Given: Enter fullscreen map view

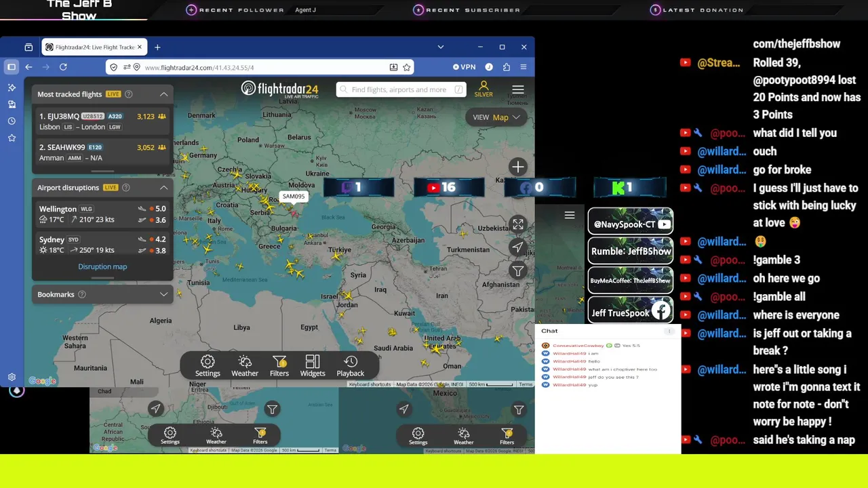Looking at the screenshot, I should click(518, 224).
